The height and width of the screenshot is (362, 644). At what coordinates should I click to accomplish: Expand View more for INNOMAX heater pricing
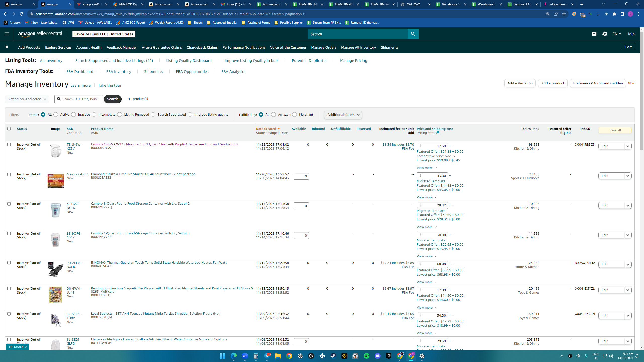click(427, 282)
